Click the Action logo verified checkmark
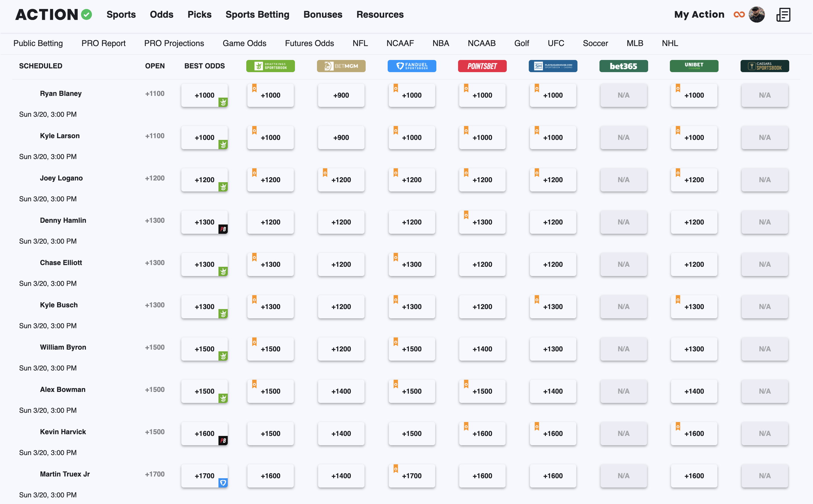 pos(87,15)
